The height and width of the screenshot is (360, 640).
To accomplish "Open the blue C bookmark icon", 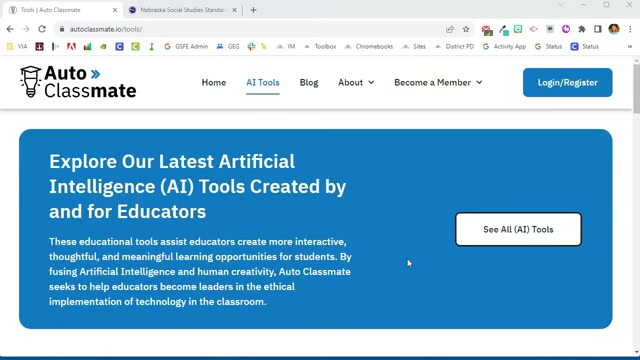I will click(119, 47).
